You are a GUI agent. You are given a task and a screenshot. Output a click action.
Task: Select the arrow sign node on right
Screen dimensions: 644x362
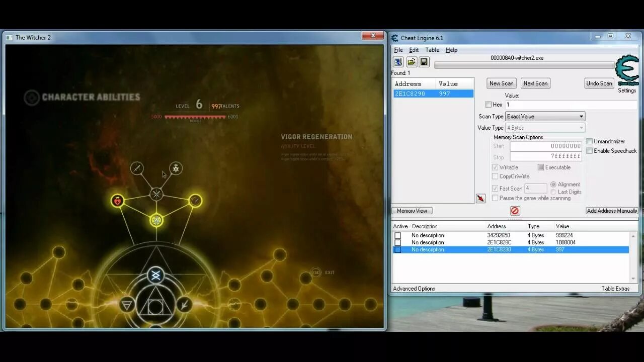[184, 304]
